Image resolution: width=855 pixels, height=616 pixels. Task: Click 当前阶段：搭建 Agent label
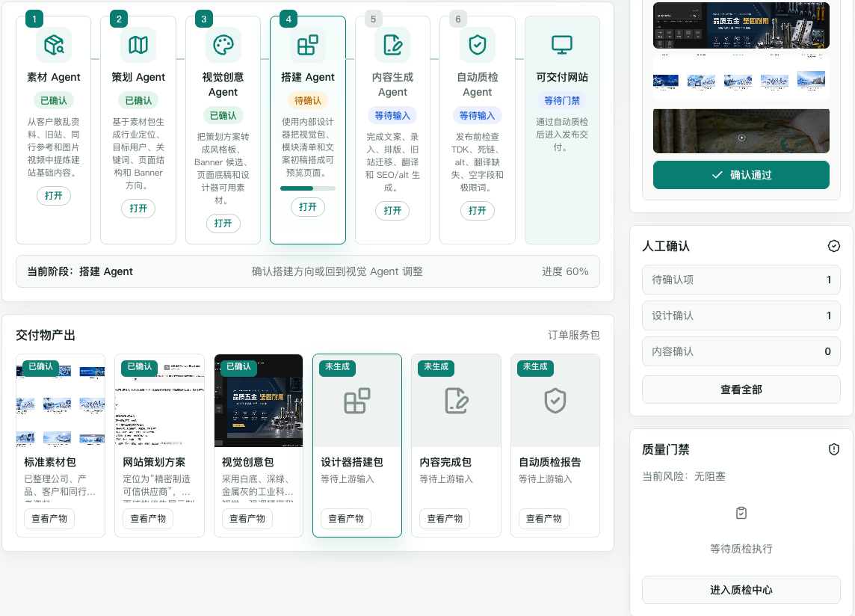(x=80, y=271)
